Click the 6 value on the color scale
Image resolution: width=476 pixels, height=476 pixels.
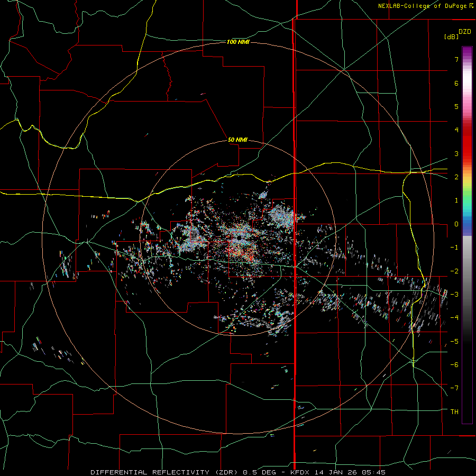pos(456,83)
